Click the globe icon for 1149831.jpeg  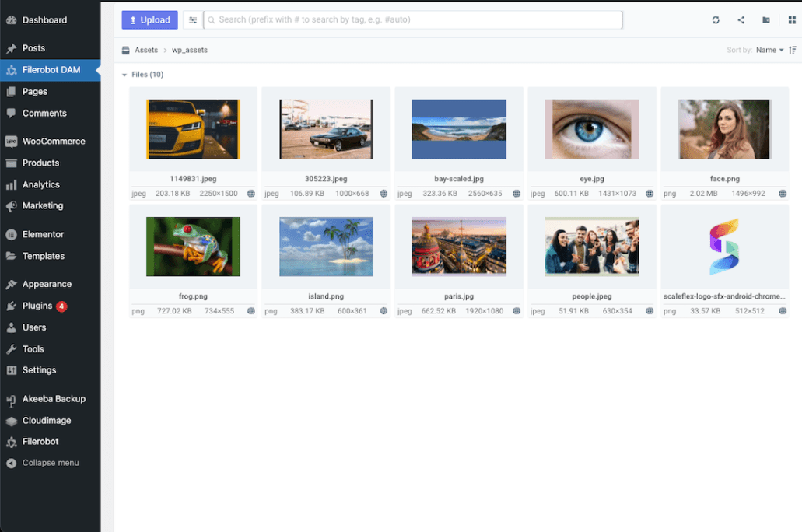point(251,194)
